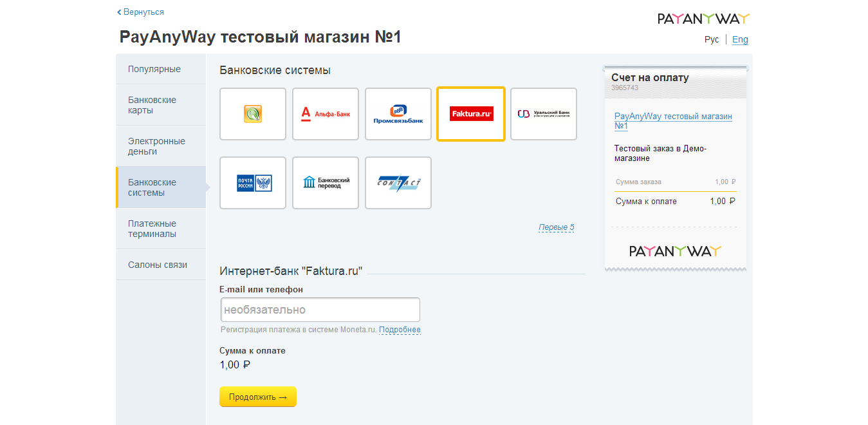Select the Банковские системы category
The height and width of the screenshot is (425, 868).
[x=161, y=187]
